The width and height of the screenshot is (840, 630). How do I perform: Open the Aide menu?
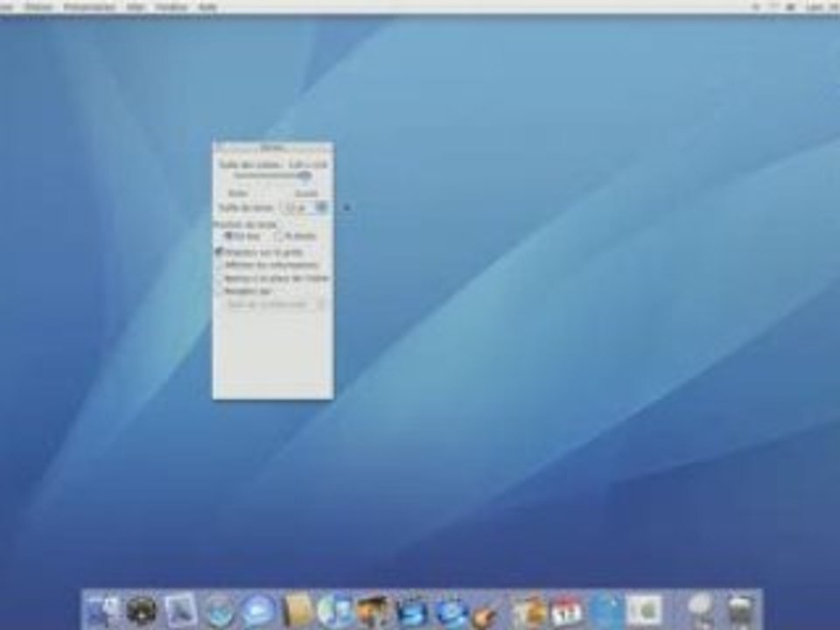207,7
